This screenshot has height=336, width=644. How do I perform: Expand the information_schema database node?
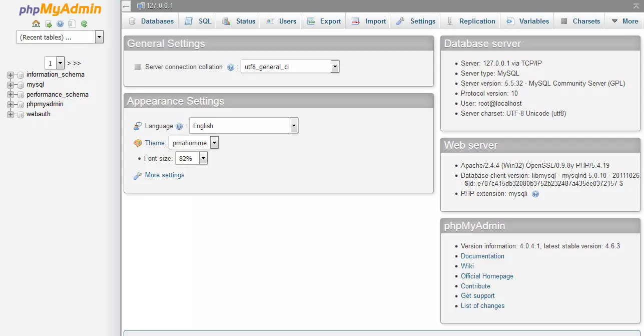pos(10,75)
